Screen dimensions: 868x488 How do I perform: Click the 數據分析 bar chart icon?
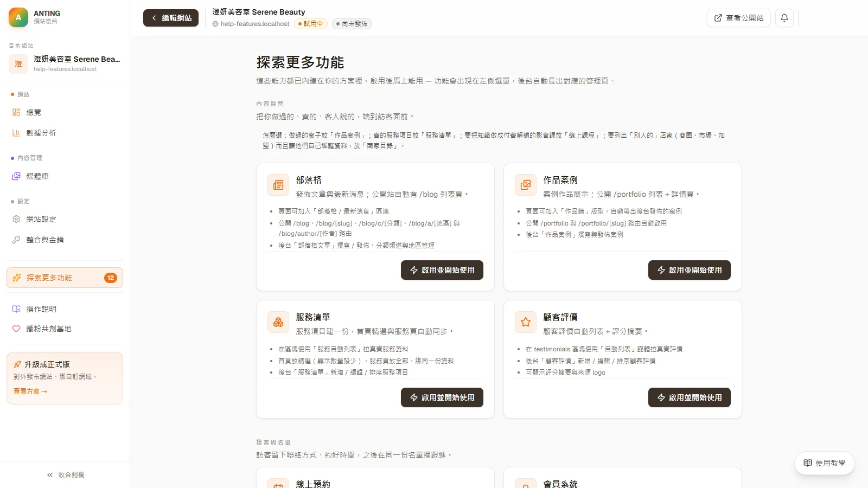coord(16,133)
